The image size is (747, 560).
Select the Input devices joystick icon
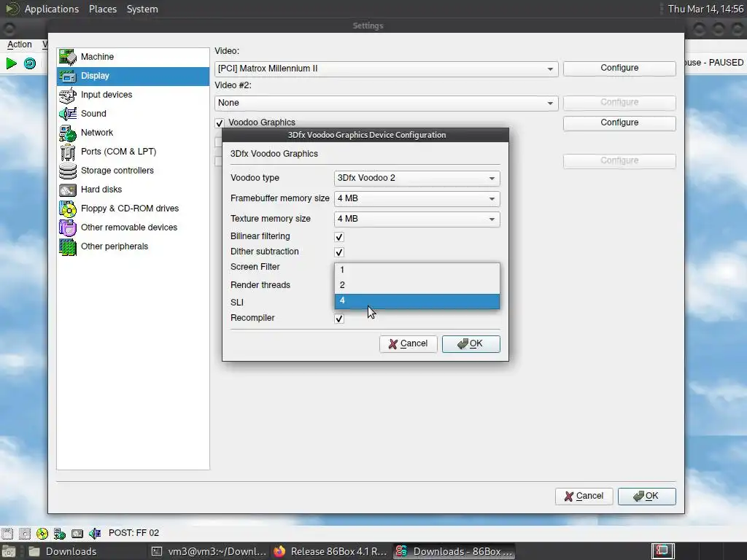pyautogui.click(x=68, y=95)
